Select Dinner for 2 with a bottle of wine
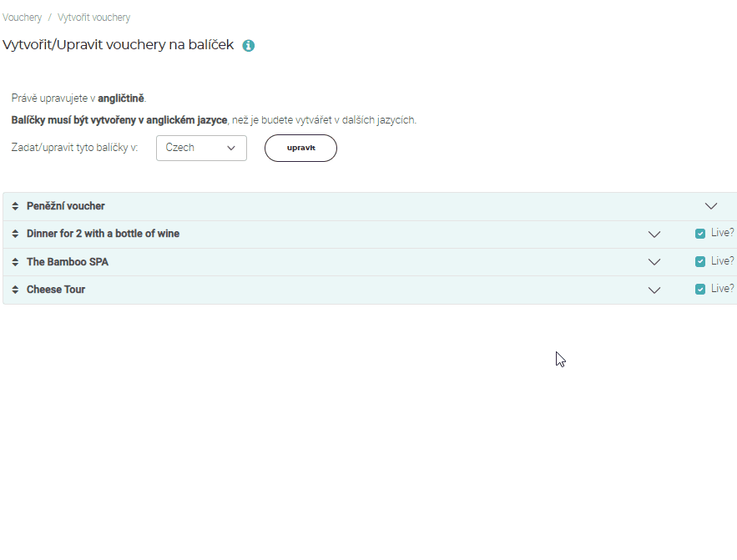 tap(103, 234)
